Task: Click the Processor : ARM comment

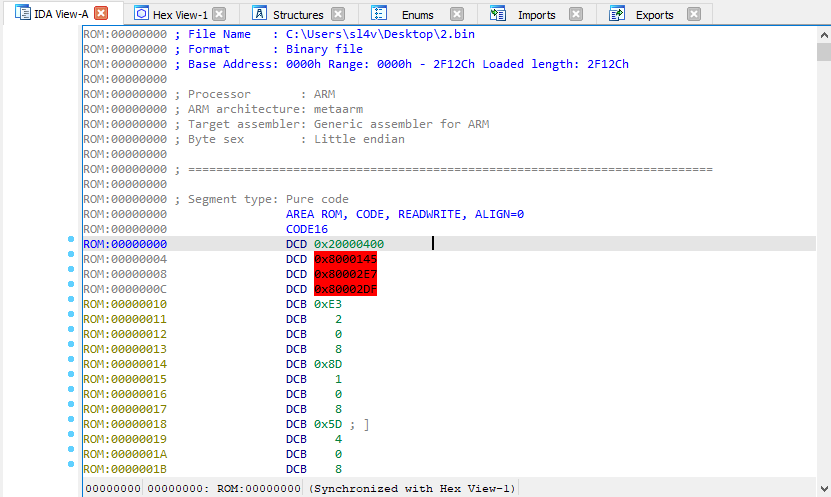Action: tap(255, 94)
